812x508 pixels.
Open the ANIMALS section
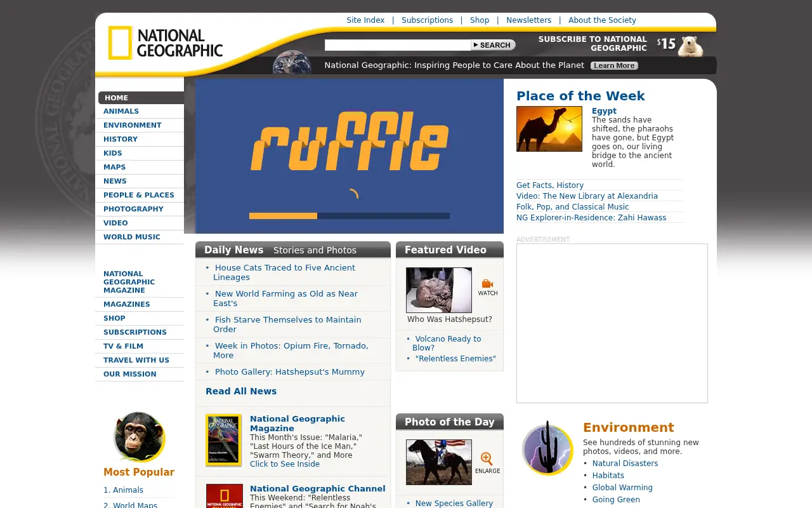tap(121, 111)
